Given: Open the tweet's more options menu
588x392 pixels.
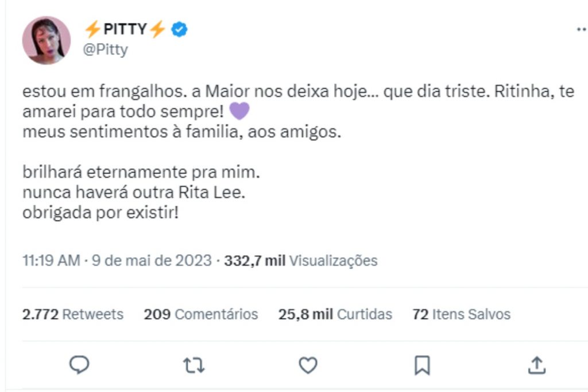Looking at the screenshot, I should [581, 30].
